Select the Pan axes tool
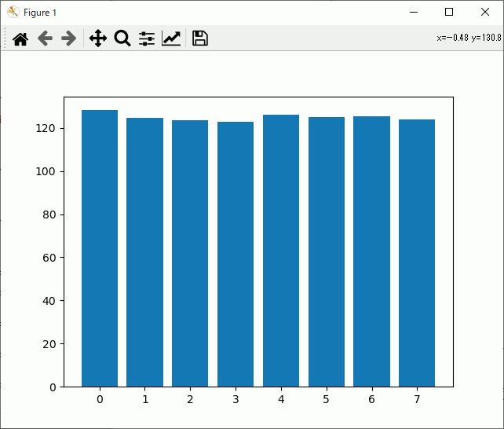This screenshot has height=429, width=504. (98, 38)
